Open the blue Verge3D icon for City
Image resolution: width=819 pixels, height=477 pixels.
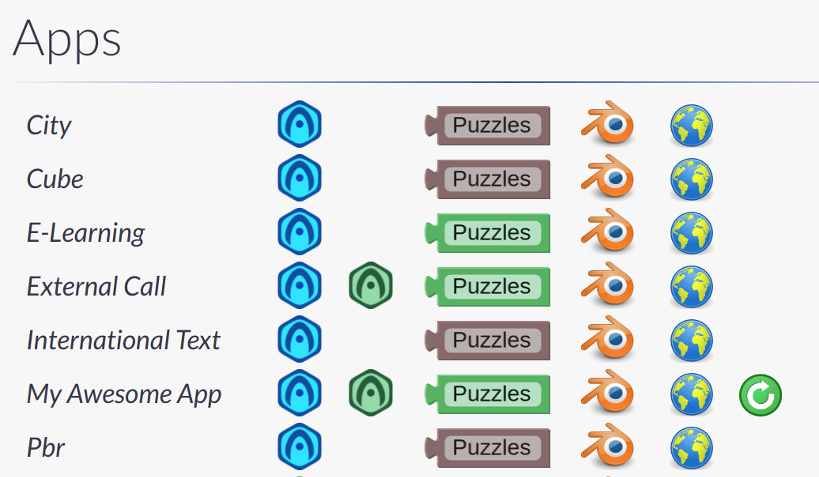point(299,124)
